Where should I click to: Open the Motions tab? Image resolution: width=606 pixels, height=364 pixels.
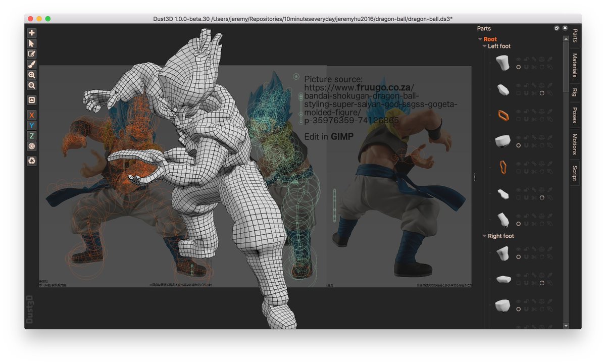pos(575,144)
